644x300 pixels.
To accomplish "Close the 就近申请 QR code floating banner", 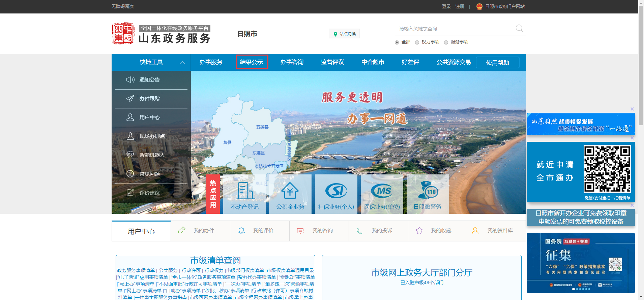I will click(632, 138).
